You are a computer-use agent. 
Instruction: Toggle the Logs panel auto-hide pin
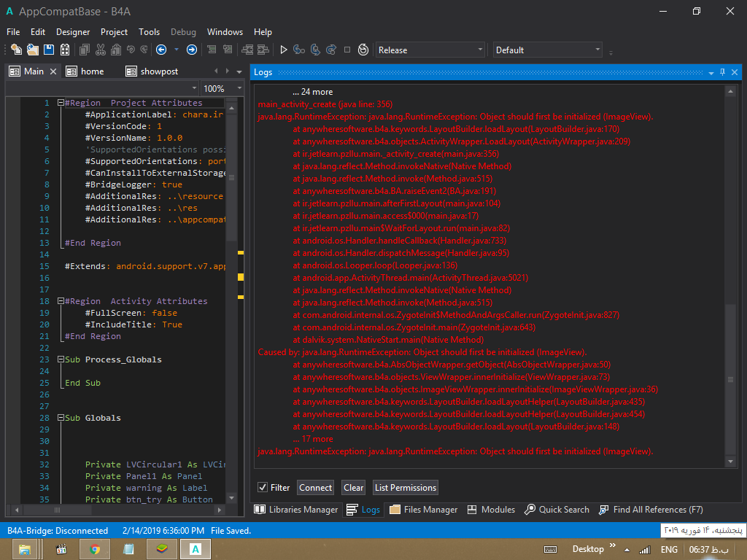coord(722,72)
